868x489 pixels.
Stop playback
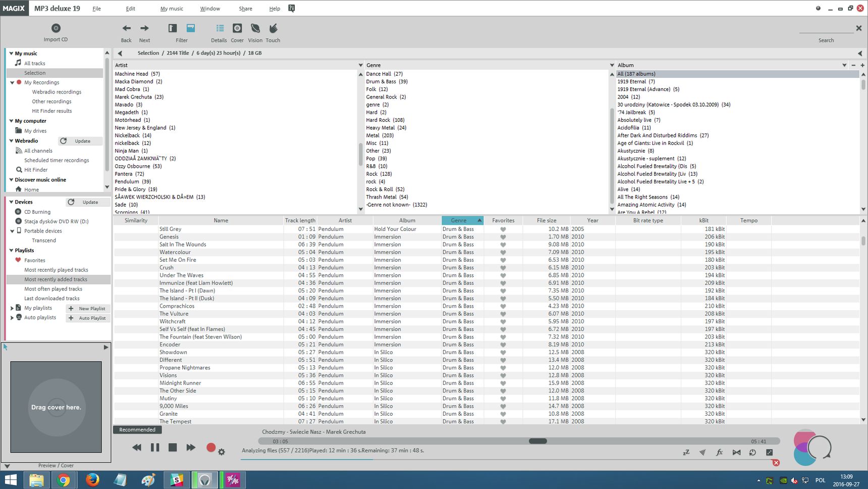click(x=173, y=447)
